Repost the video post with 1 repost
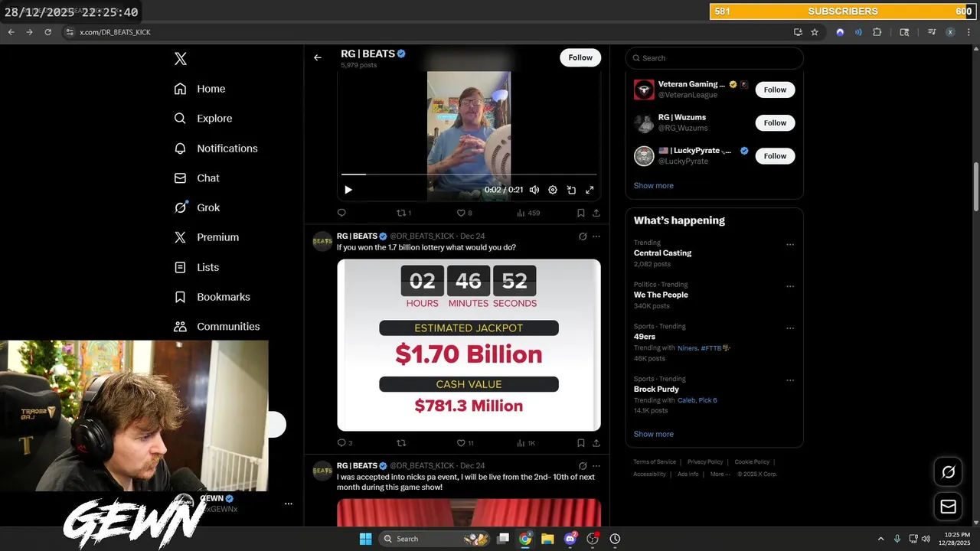Viewport: 980px width, 551px height. pyautogui.click(x=403, y=213)
